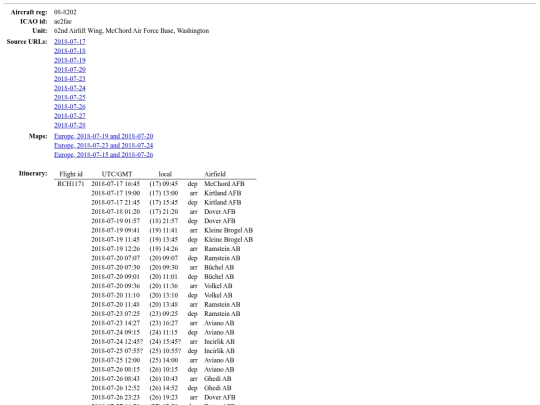Image resolution: width=540 pixels, height=405 pixels.
Task: Click the 'Source URLs:' label
Action: click(27, 42)
